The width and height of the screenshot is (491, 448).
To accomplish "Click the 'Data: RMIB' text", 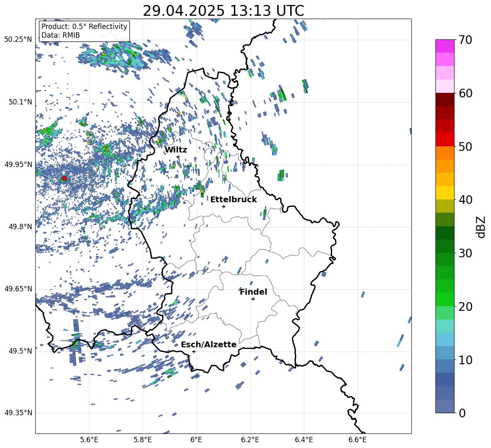I will (61, 35).
